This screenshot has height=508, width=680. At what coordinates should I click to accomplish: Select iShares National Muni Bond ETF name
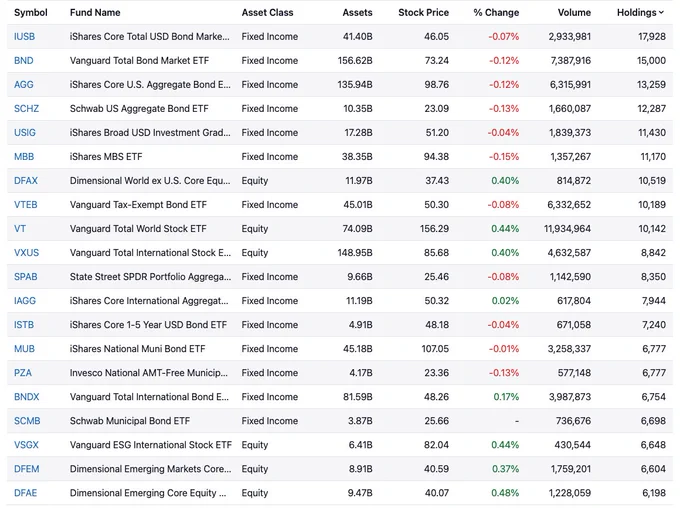137,349
